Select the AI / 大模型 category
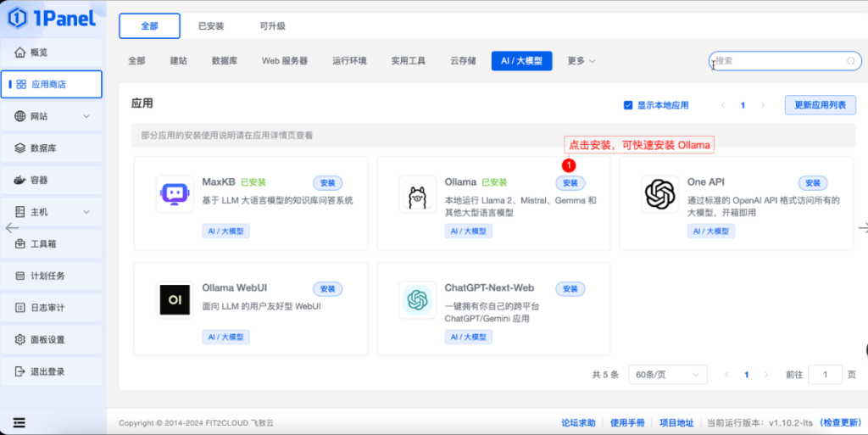This screenshot has width=868, height=435. [521, 61]
